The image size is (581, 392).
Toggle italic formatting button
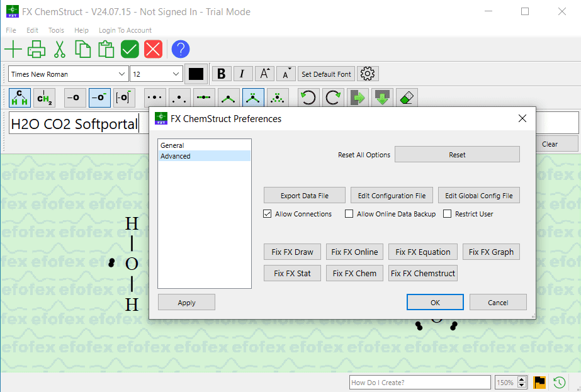click(x=243, y=74)
